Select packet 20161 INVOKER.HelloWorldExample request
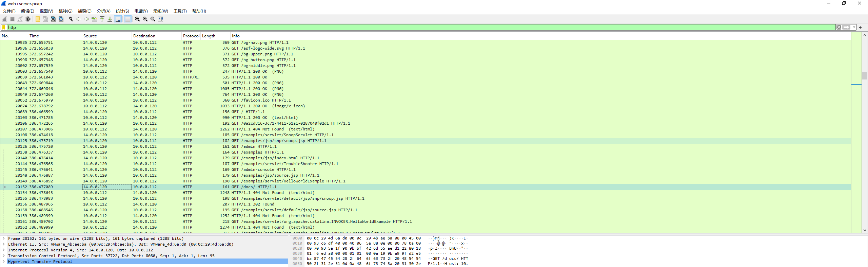Image resolution: width=868 pixels, height=267 pixels. coord(426,221)
